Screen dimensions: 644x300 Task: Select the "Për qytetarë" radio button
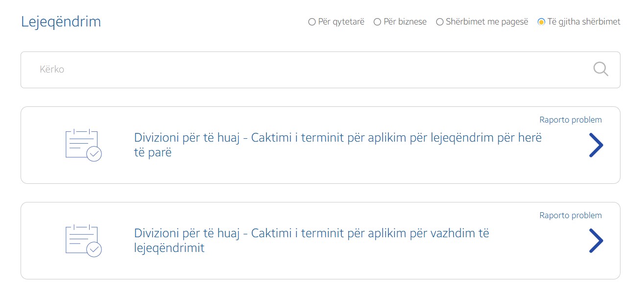tap(312, 22)
